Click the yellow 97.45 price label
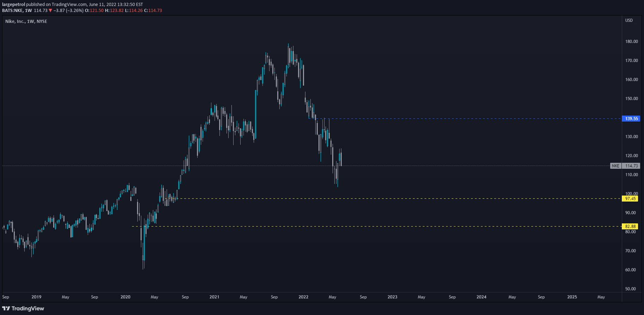 [x=630, y=199]
